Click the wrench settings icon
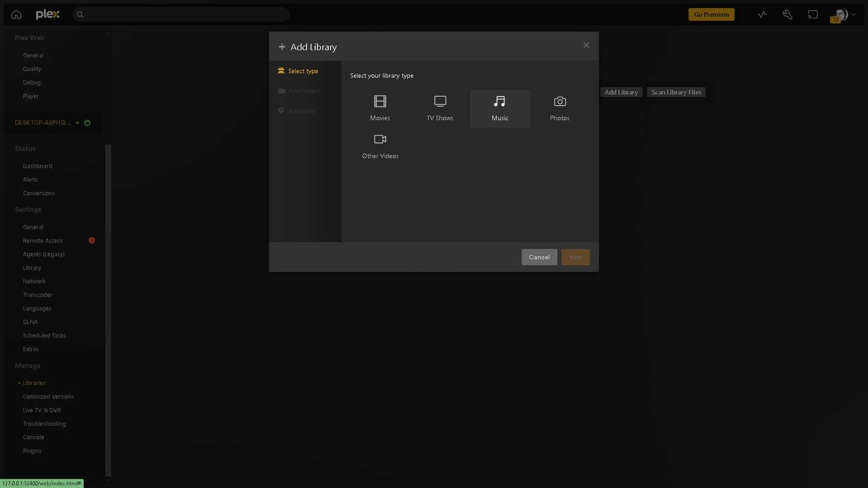This screenshot has width=868, height=488. click(x=787, y=14)
